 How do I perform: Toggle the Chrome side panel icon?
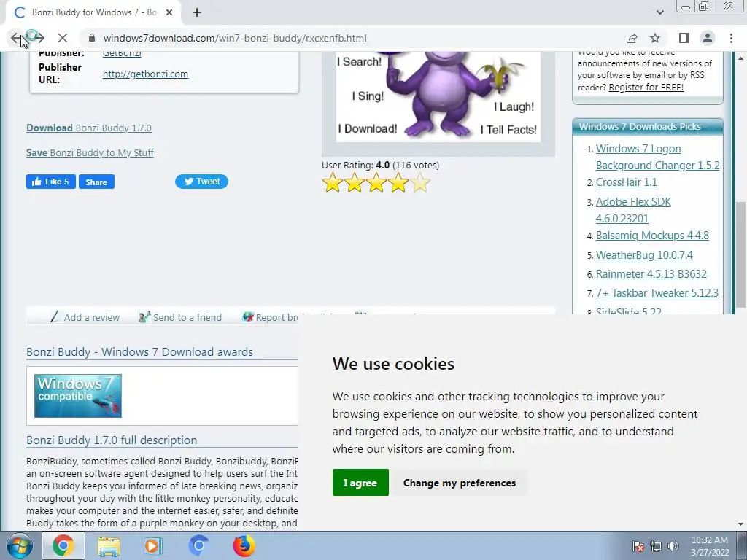pyautogui.click(x=684, y=38)
